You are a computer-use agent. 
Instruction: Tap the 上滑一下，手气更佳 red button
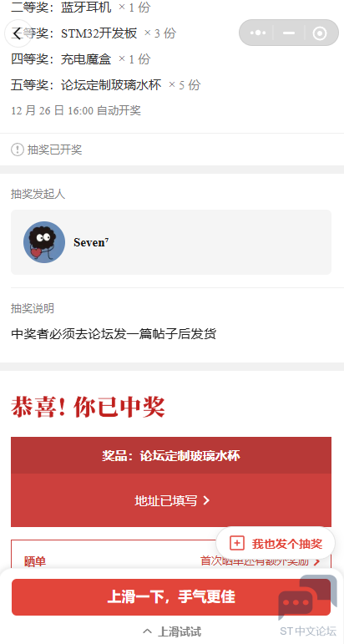click(x=171, y=597)
